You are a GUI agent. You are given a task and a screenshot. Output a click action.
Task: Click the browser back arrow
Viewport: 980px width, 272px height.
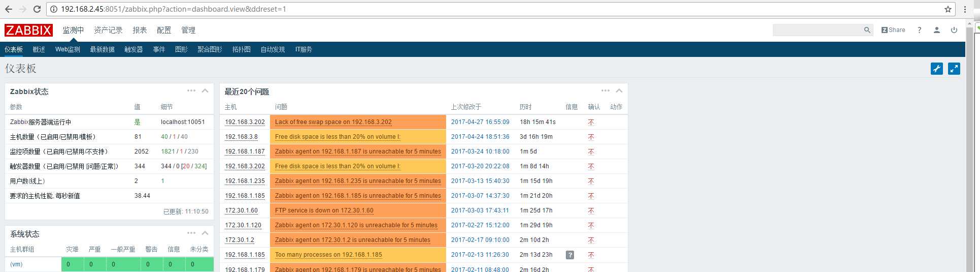[9, 9]
